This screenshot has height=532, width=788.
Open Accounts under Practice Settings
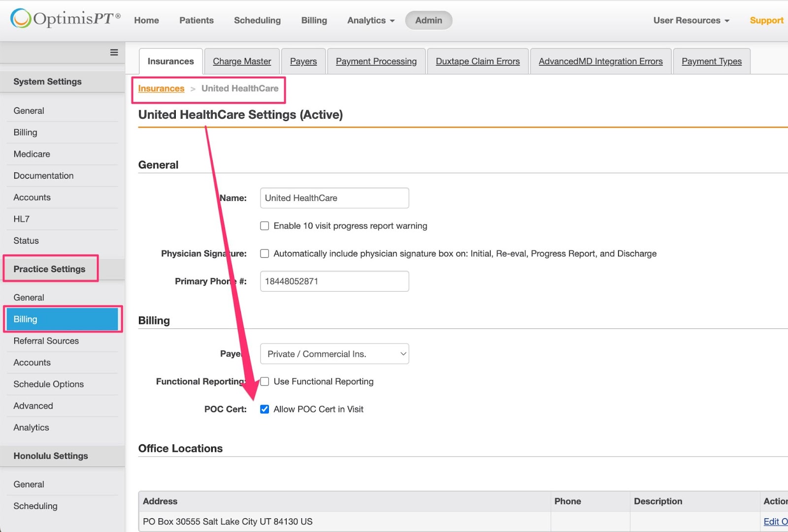pyautogui.click(x=63, y=363)
